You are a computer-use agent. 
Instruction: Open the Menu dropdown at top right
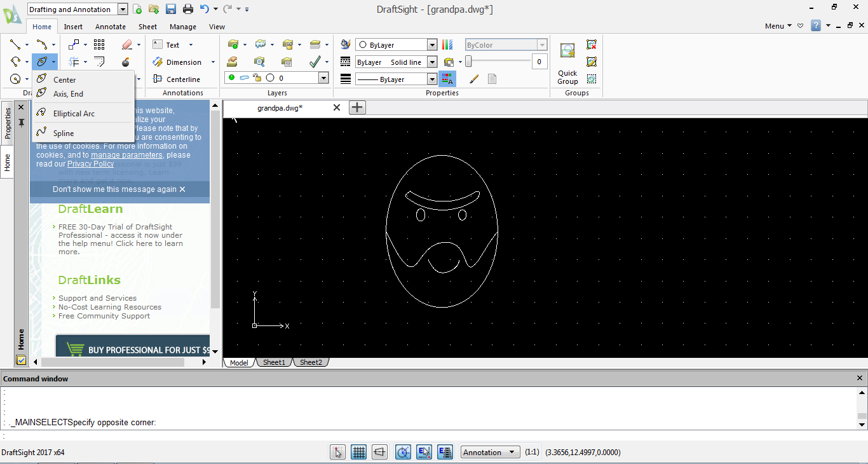(x=778, y=26)
